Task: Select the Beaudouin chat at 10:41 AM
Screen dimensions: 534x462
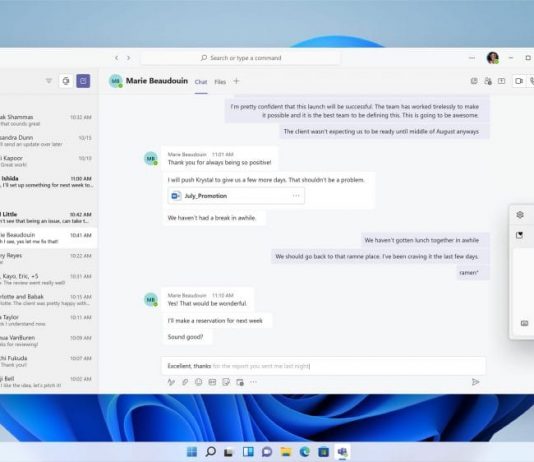Action: pos(48,238)
